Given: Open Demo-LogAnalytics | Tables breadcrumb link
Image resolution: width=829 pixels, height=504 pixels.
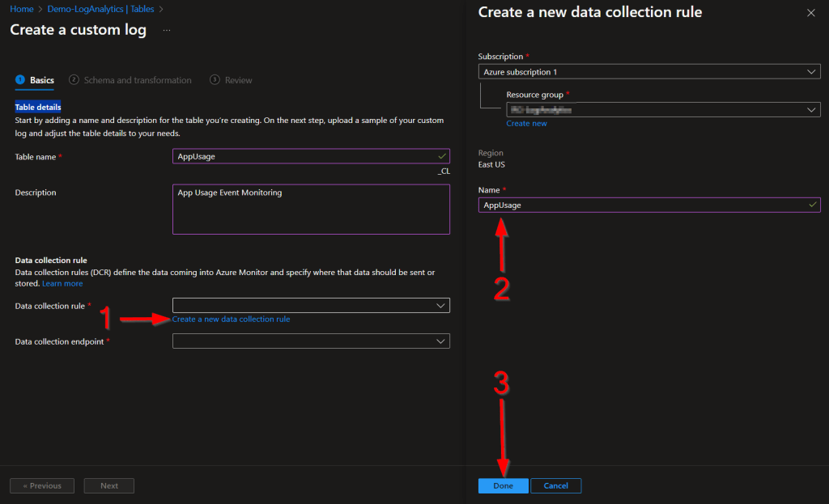Looking at the screenshot, I should click(x=100, y=9).
